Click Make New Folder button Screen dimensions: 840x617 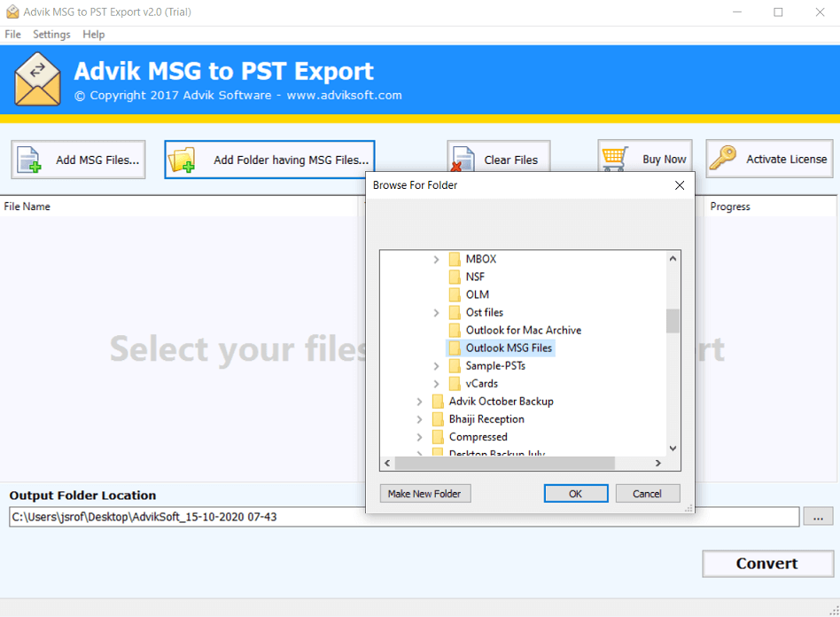click(x=425, y=494)
